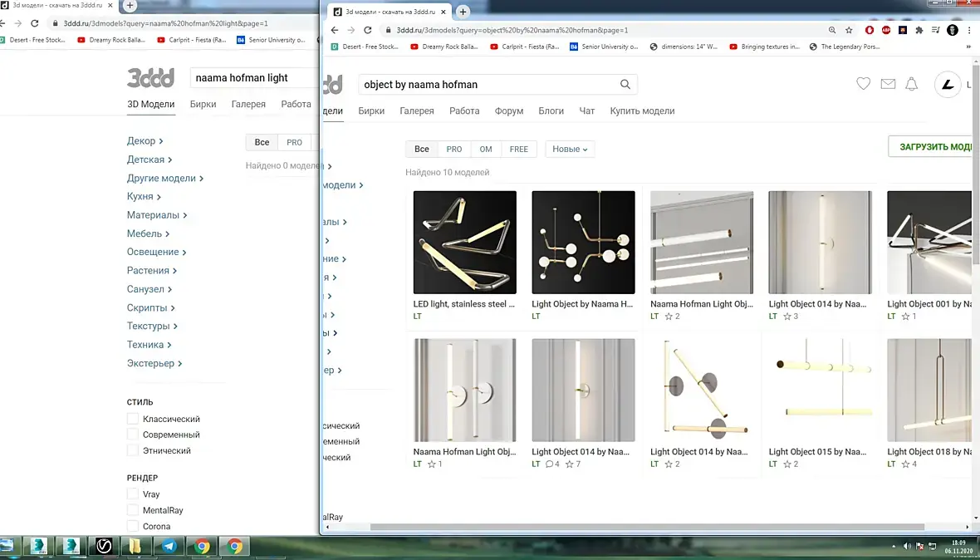980x560 pixels.
Task: Open the media control playlist icon
Action: 936,30
